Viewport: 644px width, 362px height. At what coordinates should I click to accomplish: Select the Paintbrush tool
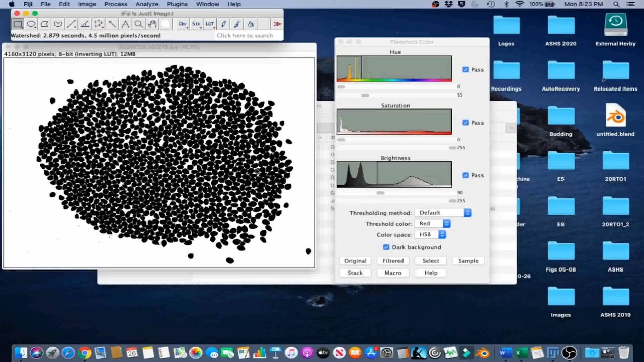click(x=237, y=24)
